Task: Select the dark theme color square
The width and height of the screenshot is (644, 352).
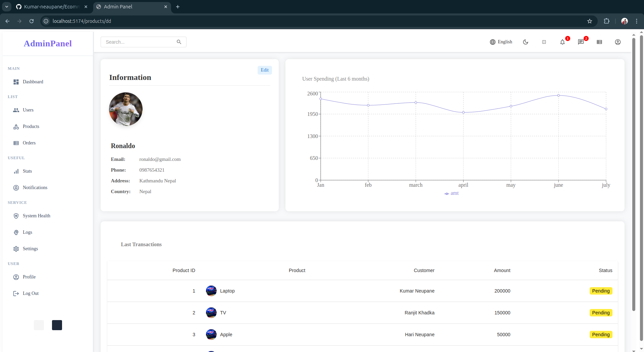Action: pos(57,325)
